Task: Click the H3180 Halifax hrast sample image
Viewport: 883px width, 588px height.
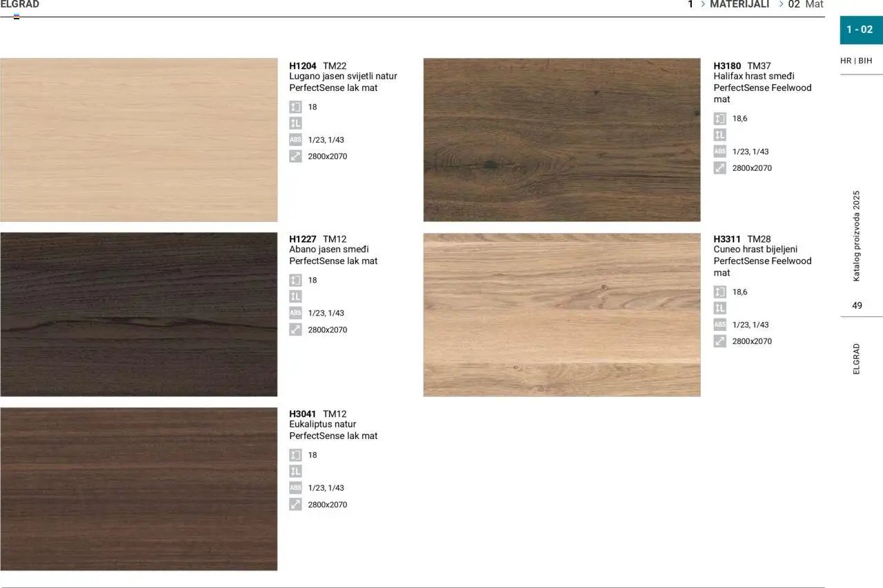Action: click(x=562, y=139)
